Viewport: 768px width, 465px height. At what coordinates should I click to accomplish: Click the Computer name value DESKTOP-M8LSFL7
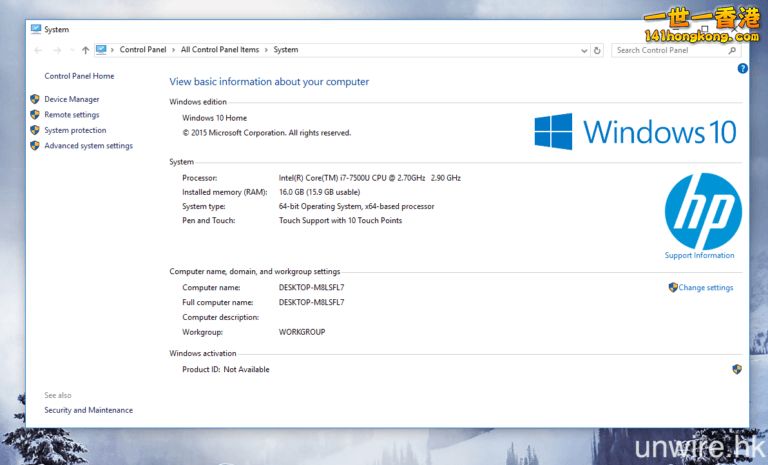[312, 288]
